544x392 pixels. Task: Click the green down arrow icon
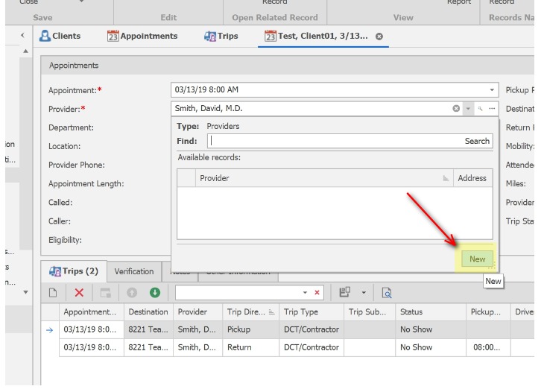pos(155,293)
